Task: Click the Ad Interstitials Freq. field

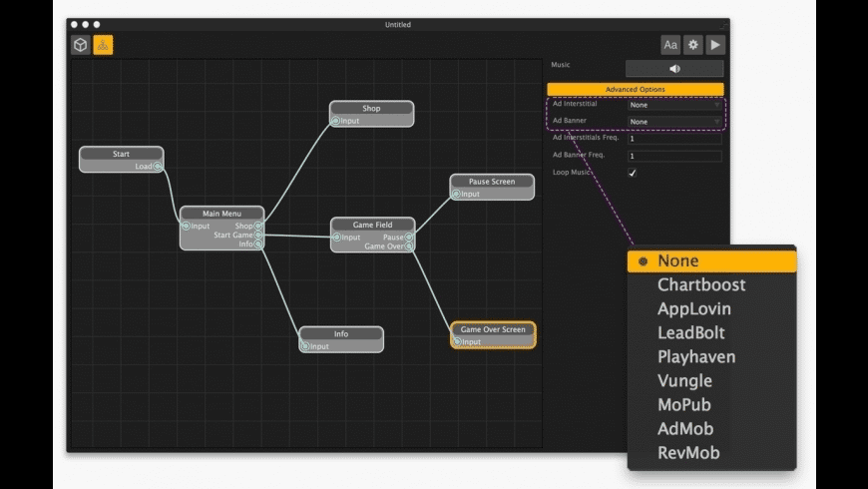Action: pyautogui.click(x=674, y=139)
